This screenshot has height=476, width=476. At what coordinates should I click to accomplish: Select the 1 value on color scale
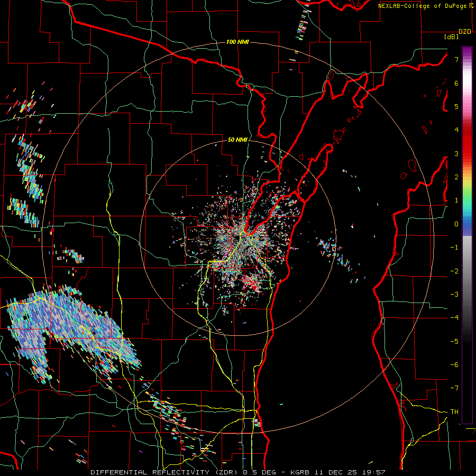coord(456,200)
